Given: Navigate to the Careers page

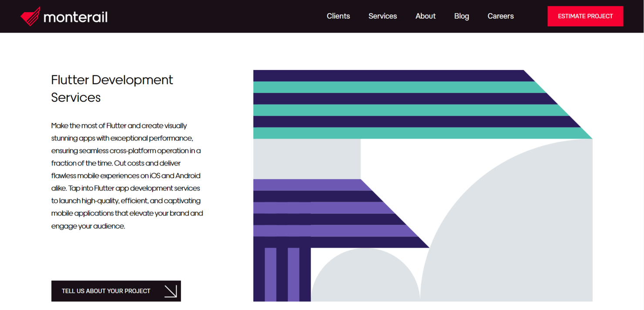Looking at the screenshot, I should pyautogui.click(x=500, y=16).
